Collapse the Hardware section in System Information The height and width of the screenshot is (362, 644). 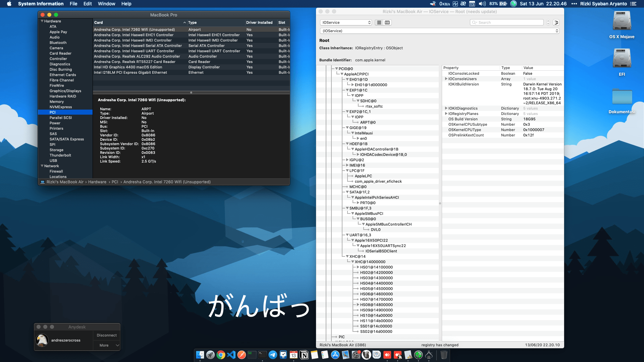[x=42, y=21]
